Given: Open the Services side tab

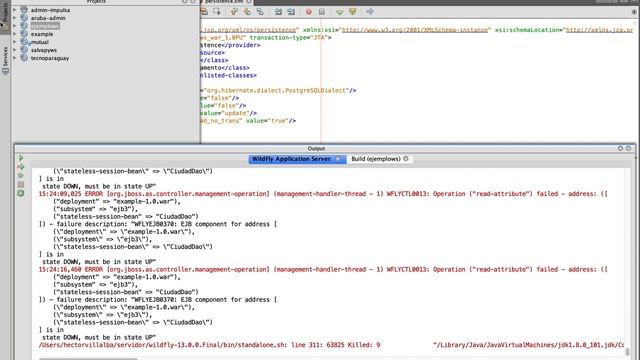Looking at the screenshot, I should 5,60.
